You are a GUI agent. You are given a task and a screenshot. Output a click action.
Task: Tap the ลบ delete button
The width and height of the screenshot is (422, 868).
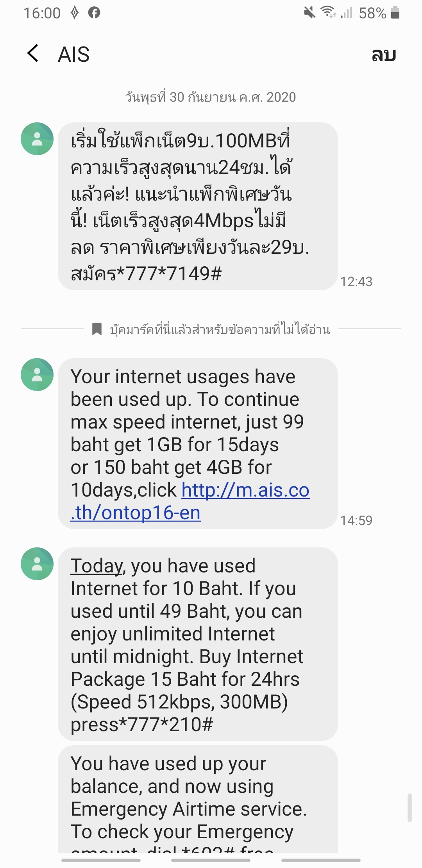[384, 54]
